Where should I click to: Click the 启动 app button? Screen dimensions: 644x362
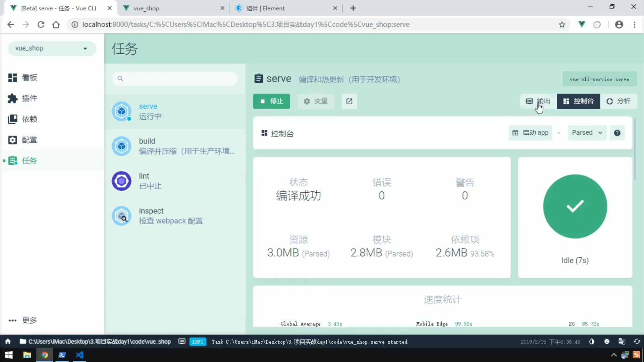coord(530,133)
